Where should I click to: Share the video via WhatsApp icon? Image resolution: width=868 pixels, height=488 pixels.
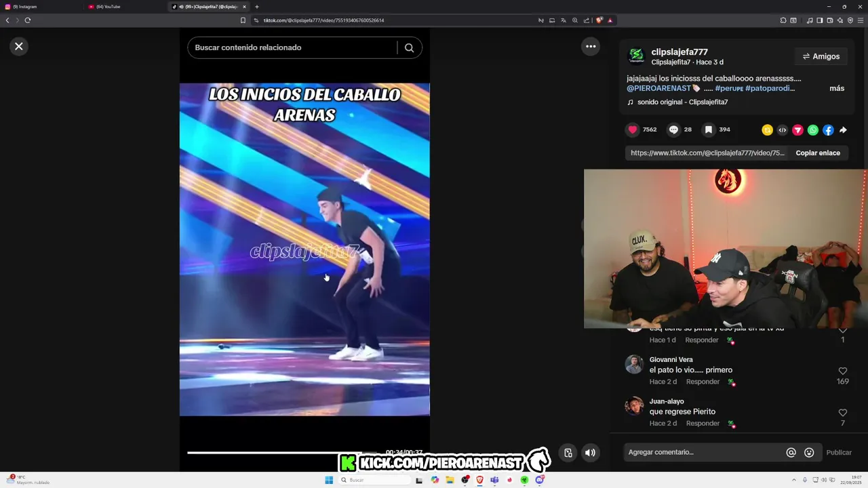pos(813,130)
